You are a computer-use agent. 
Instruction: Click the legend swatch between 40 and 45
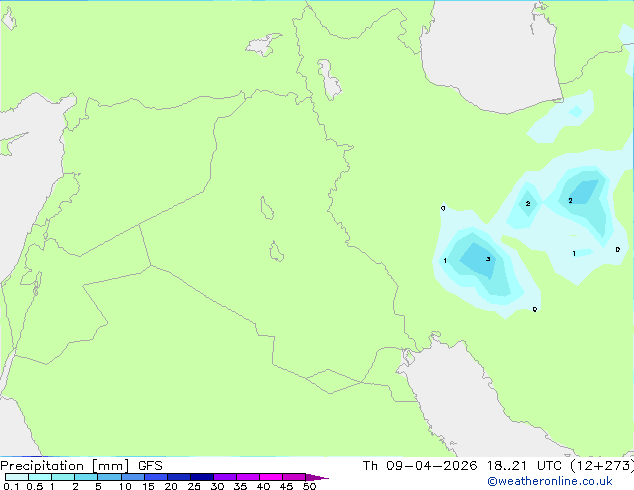(x=271, y=477)
